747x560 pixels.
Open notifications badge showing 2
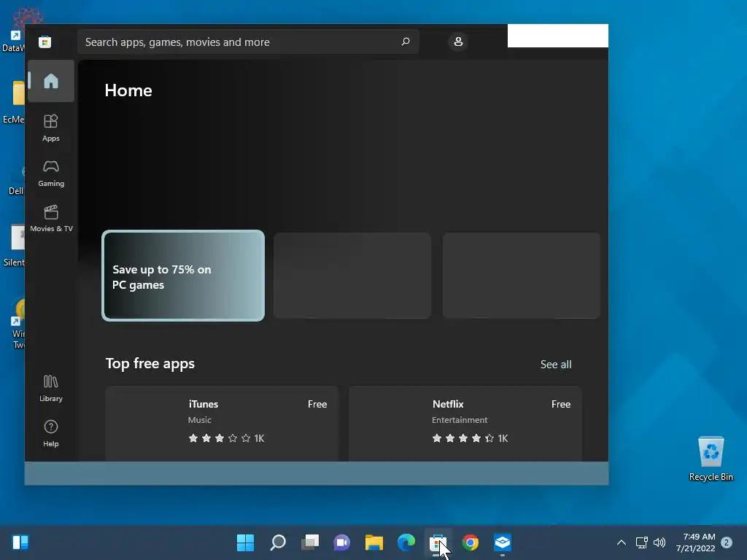727,542
